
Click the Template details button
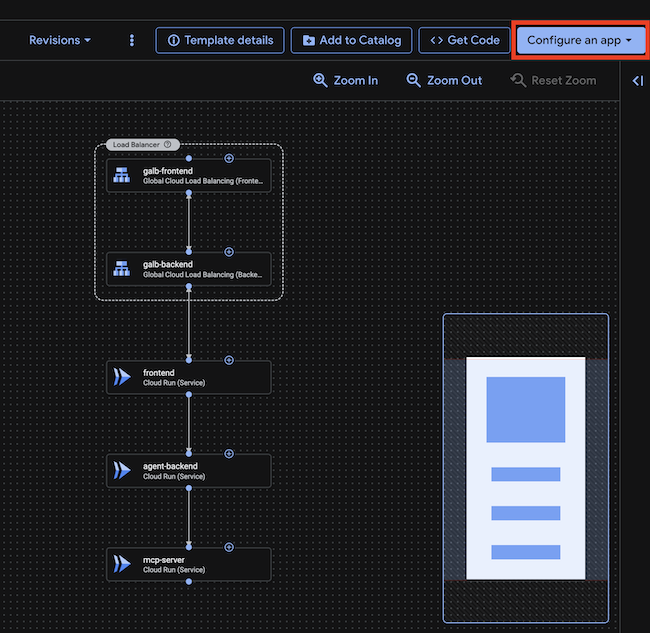220,40
